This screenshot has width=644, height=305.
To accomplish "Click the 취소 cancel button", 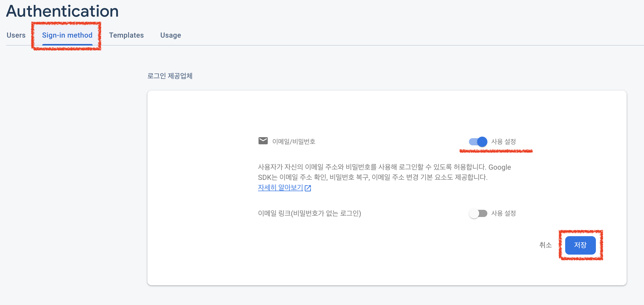I will click(545, 245).
